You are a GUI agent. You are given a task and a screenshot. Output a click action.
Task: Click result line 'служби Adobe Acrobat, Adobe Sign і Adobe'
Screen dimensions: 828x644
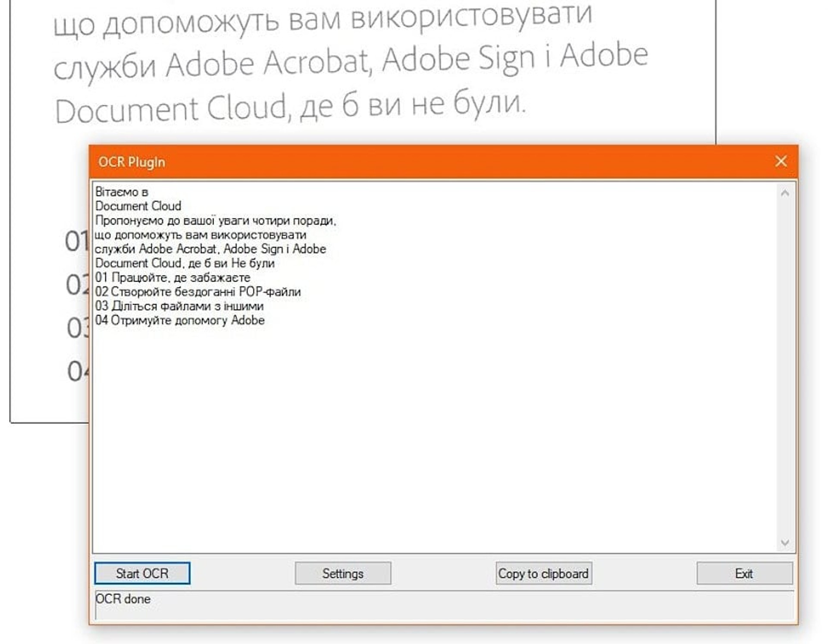coord(210,249)
